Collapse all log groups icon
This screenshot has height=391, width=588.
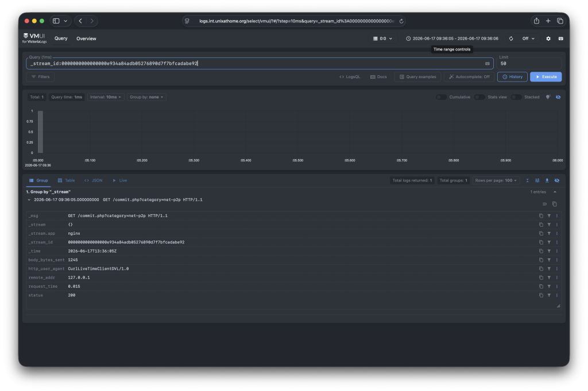coord(527,181)
